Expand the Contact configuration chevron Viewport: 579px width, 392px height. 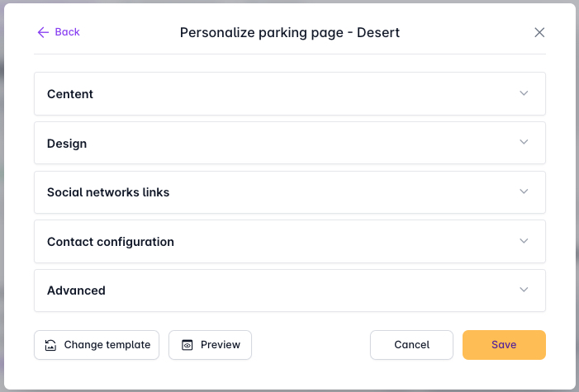[x=524, y=241]
